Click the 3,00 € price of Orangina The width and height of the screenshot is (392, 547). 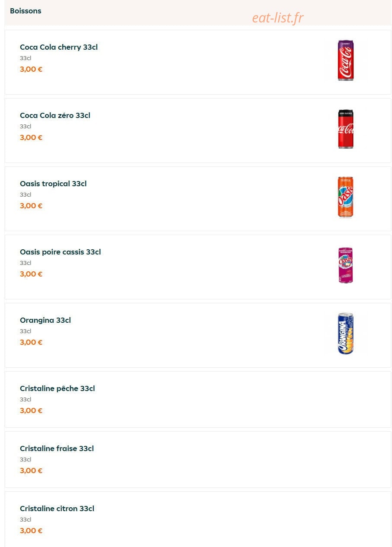[x=31, y=342]
